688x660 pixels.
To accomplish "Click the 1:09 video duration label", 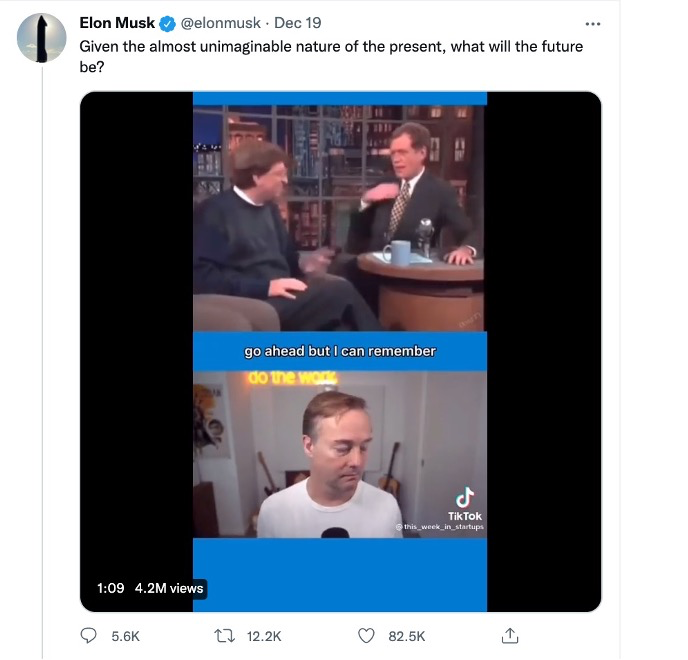I will (x=111, y=588).
